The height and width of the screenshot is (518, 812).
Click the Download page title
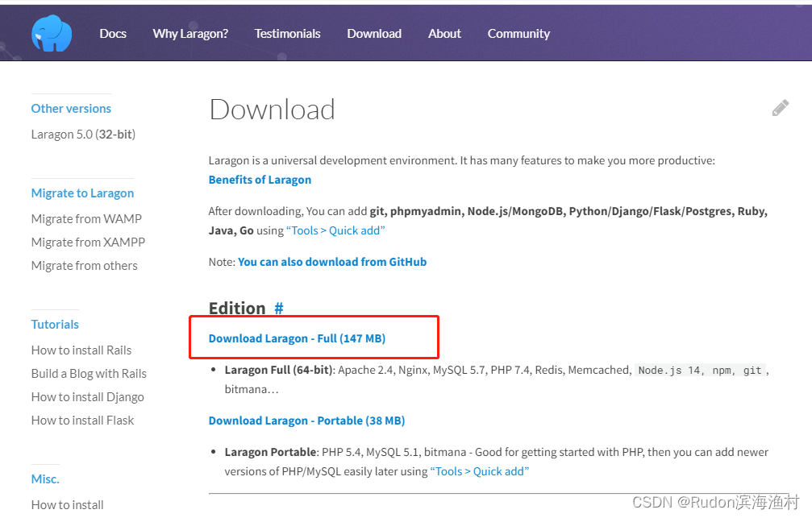tap(272, 110)
